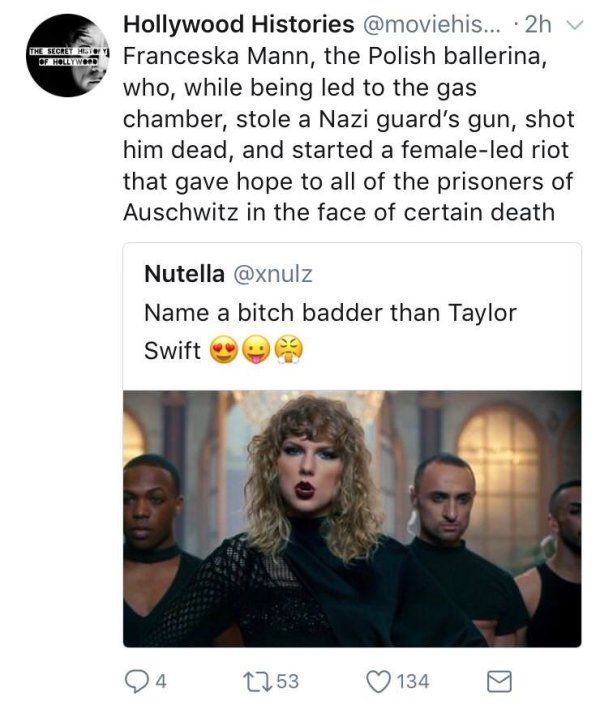This screenshot has height=705, width=600.
Task: View the quoted tweet's image
Action: (352, 518)
